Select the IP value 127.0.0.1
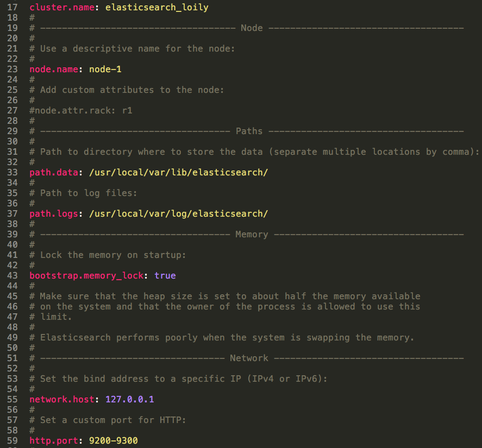Image resolution: width=482 pixels, height=448 pixels. (x=130, y=399)
